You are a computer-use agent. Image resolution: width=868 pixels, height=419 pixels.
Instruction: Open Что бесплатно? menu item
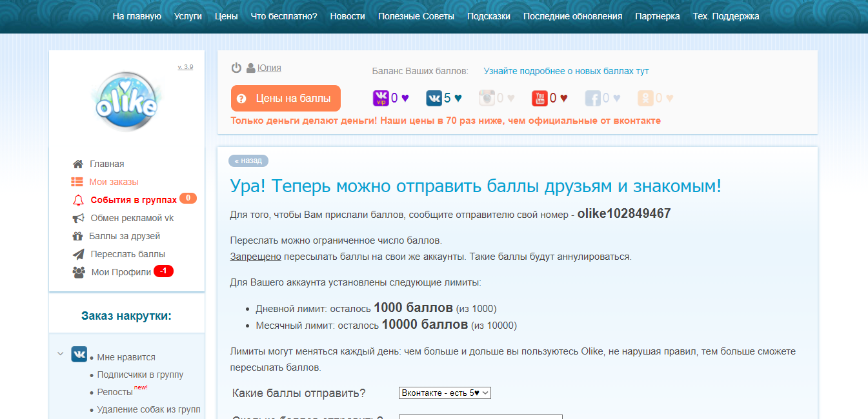coord(284,16)
